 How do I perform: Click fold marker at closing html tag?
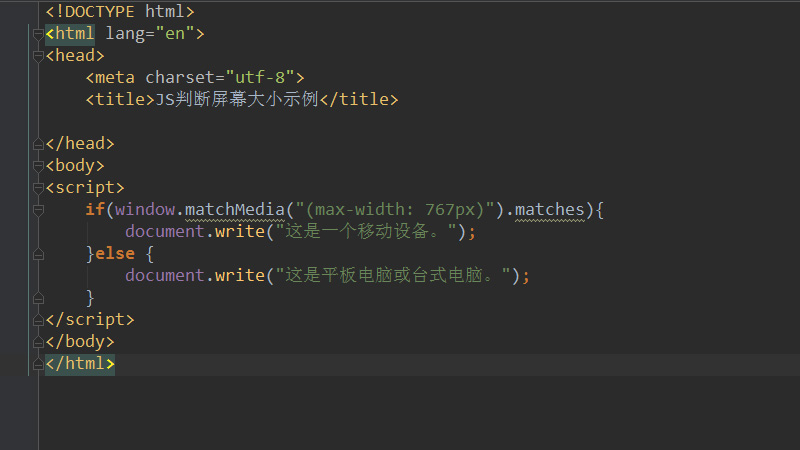[x=38, y=364]
